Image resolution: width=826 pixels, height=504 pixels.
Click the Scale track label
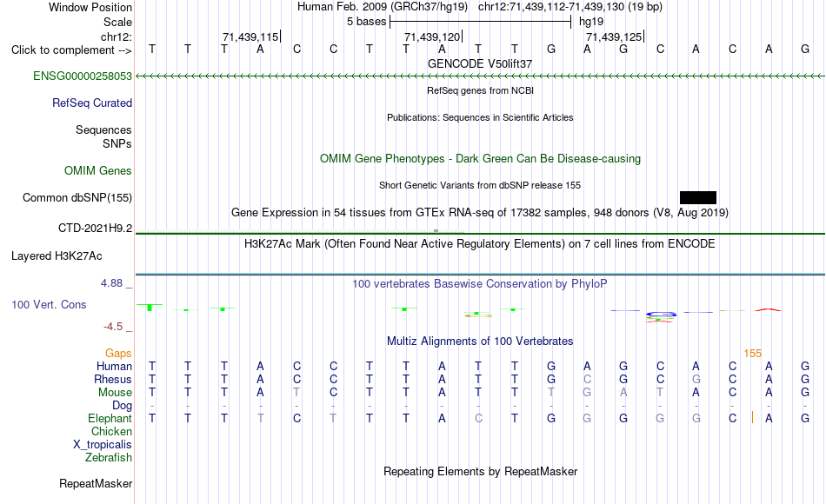pos(117,22)
